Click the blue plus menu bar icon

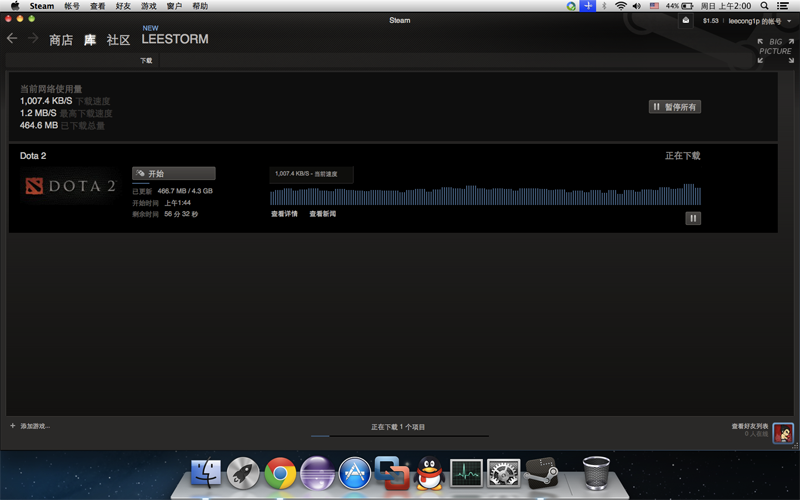point(588,6)
